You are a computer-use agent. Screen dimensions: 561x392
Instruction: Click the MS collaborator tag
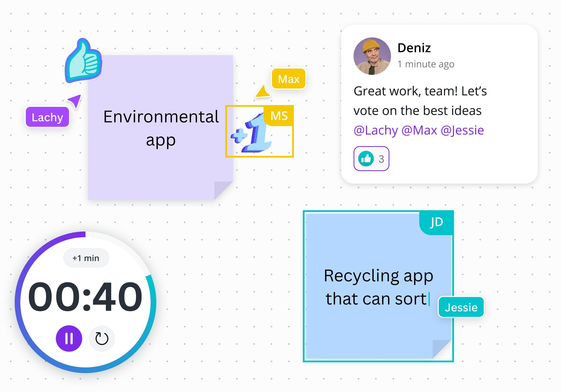click(279, 116)
